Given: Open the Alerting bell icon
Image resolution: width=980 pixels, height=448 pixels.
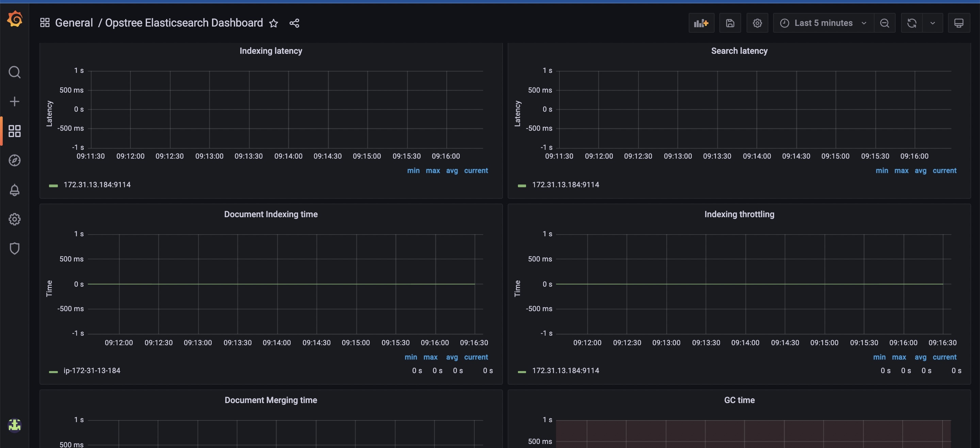Looking at the screenshot, I should pyautogui.click(x=14, y=190).
